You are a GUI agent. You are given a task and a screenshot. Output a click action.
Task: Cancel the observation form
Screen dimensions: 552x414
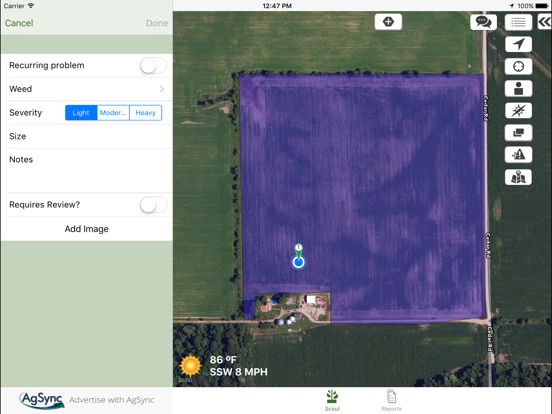point(19,23)
